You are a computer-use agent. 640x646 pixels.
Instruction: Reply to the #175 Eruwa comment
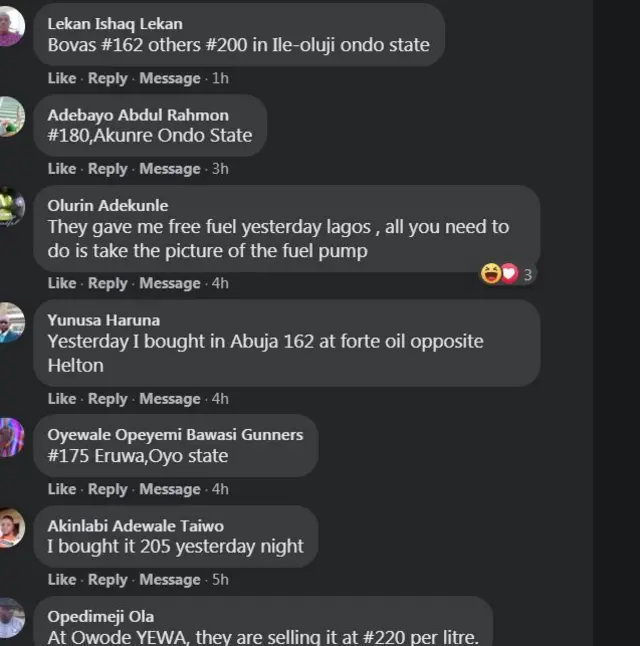tap(108, 489)
